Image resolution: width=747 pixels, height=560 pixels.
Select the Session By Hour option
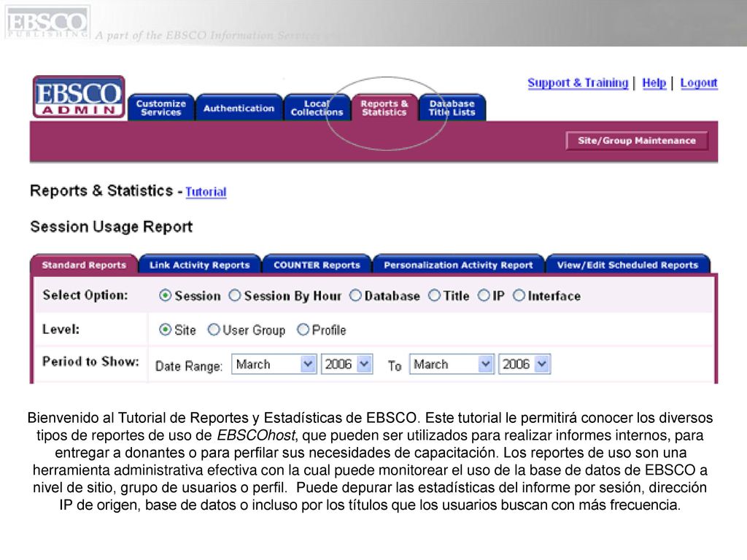point(234,296)
